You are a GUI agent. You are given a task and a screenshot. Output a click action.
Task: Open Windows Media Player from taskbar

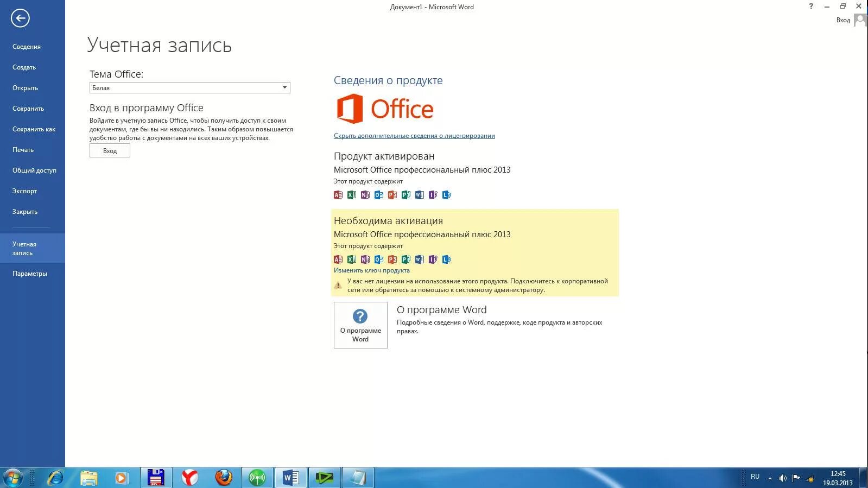click(x=122, y=478)
